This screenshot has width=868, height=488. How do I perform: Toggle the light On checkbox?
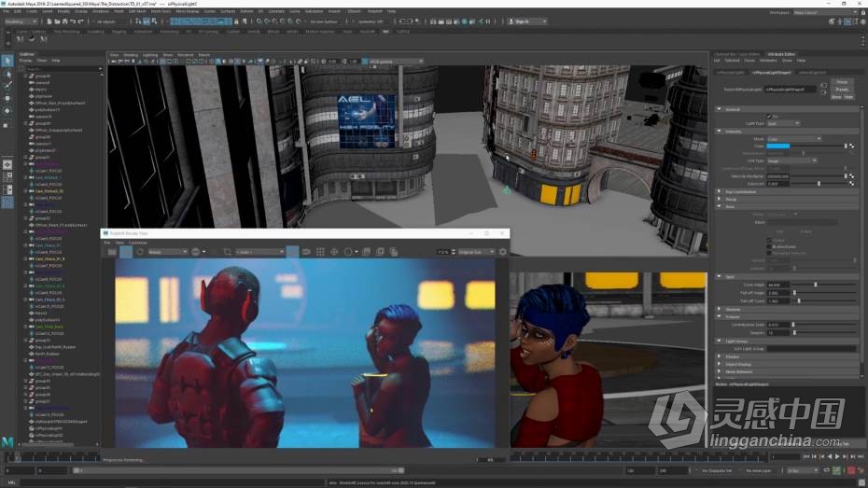(x=768, y=117)
